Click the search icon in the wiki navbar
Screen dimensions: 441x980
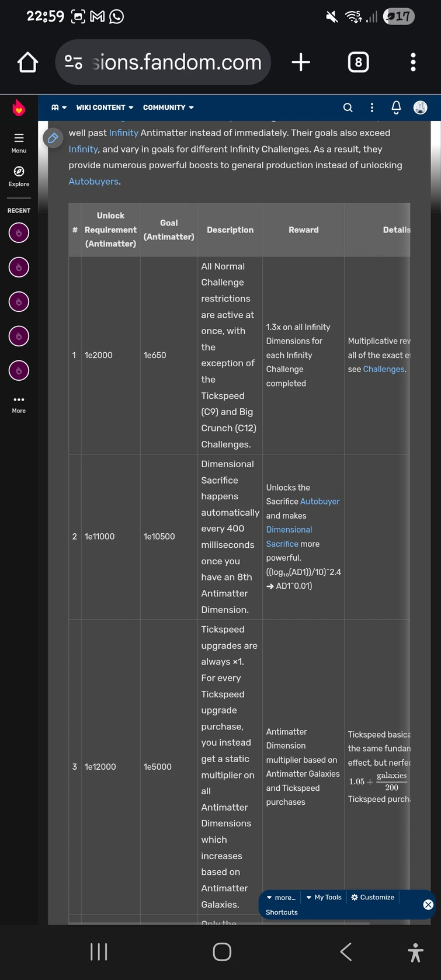click(348, 107)
